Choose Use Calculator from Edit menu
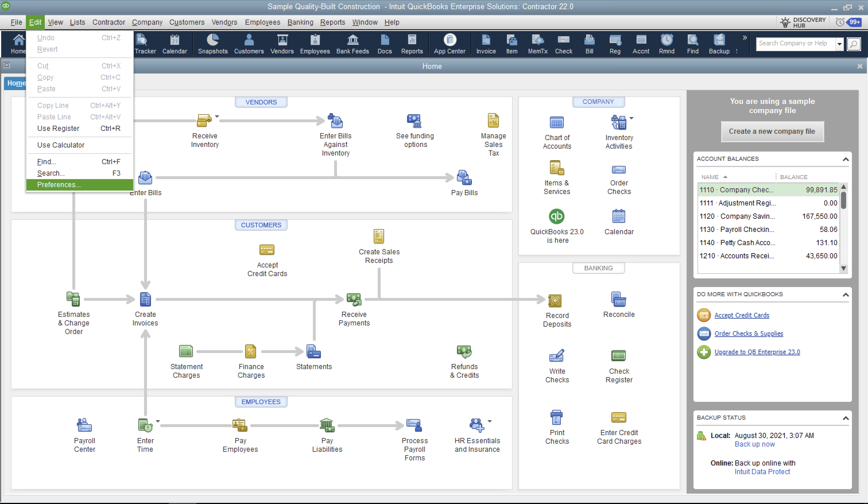The width and height of the screenshot is (868, 504). pyautogui.click(x=80, y=145)
